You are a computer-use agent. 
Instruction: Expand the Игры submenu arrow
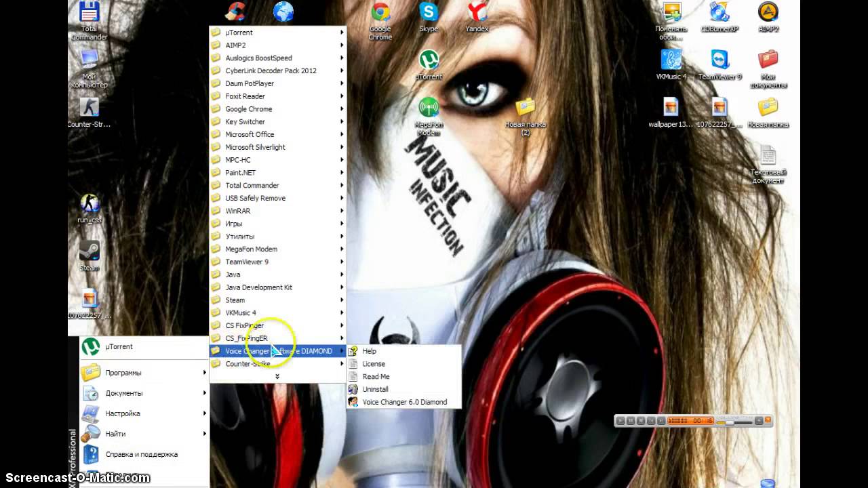(x=342, y=224)
